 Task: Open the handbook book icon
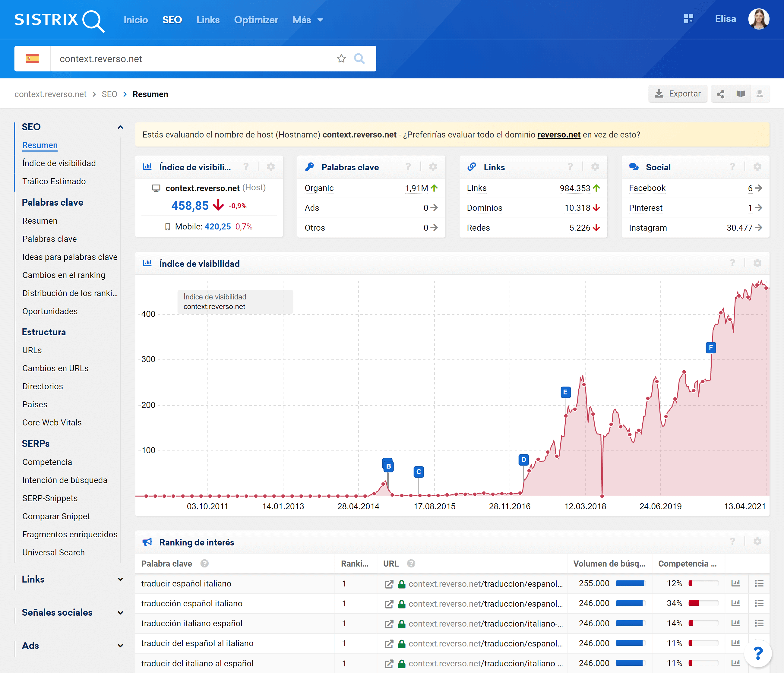pos(741,94)
